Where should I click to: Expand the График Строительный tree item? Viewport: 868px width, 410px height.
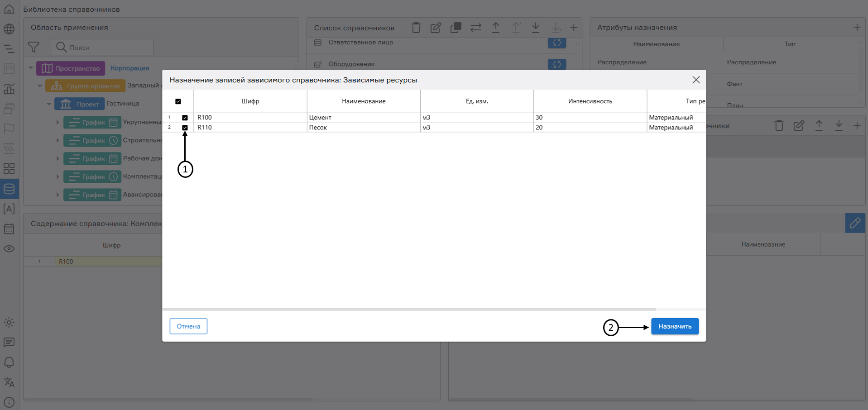coord(57,140)
